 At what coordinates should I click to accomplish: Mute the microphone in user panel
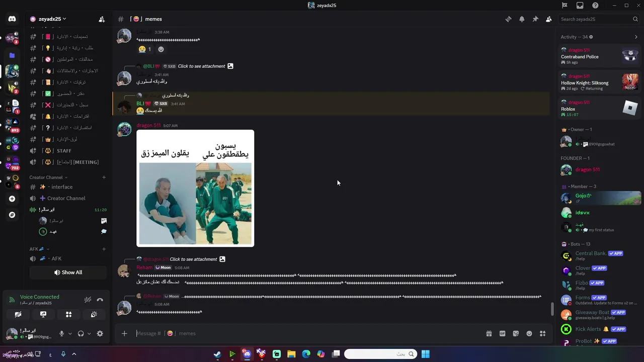tap(61, 333)
